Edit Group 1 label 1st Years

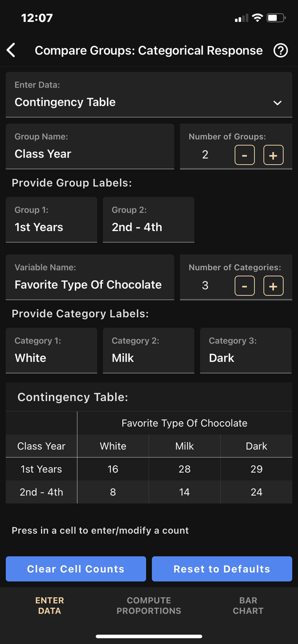pos(51,227)
